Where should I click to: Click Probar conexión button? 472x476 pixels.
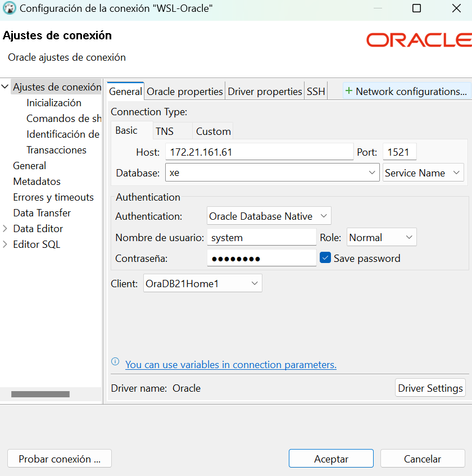(x=60, y=459)
